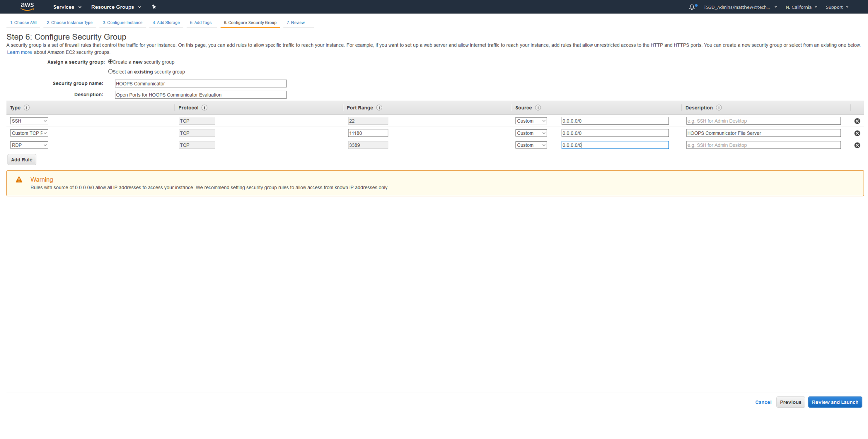
Task: Click the Review and Launch button
Action: [835, 402]
